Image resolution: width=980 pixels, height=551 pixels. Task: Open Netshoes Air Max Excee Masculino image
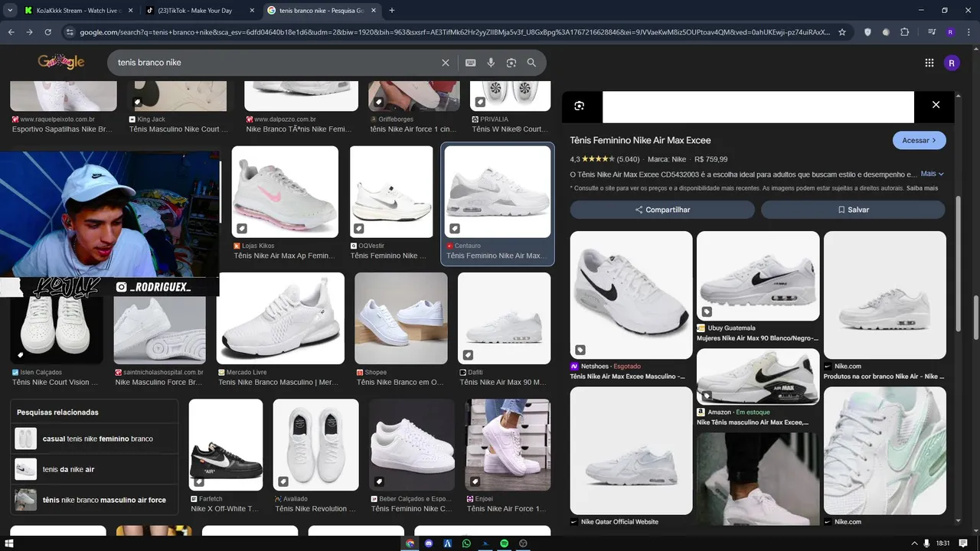point(631,295)
